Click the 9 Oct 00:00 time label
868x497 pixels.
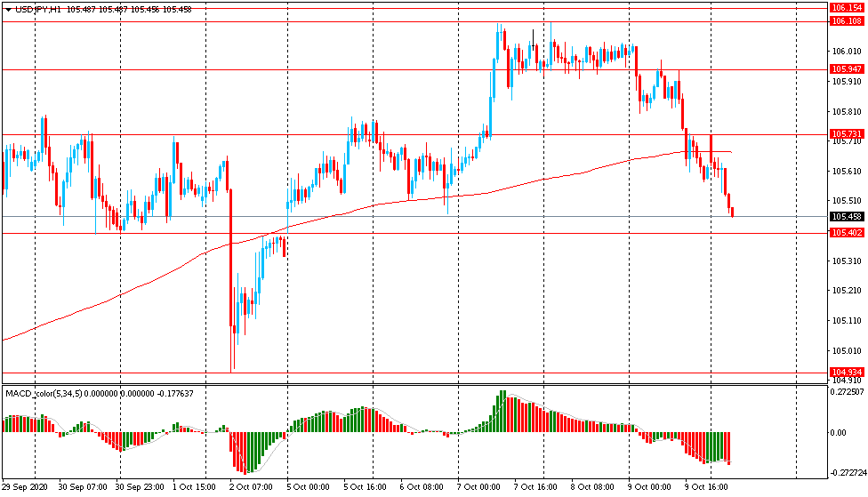(649, 487)
